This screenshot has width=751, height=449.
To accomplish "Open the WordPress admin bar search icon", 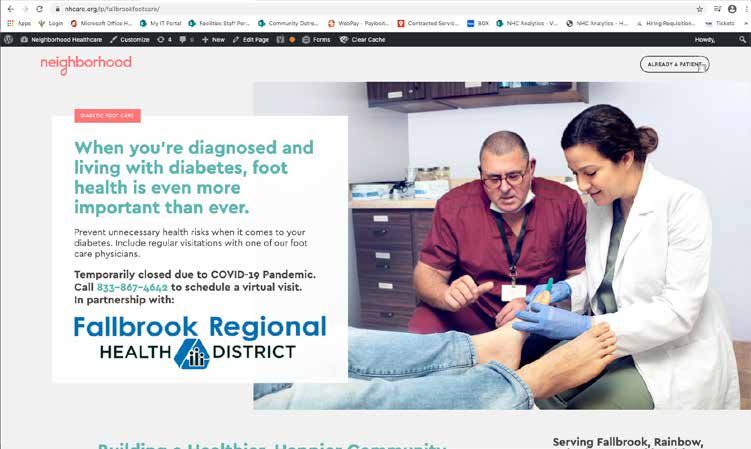I will point(742,40).
